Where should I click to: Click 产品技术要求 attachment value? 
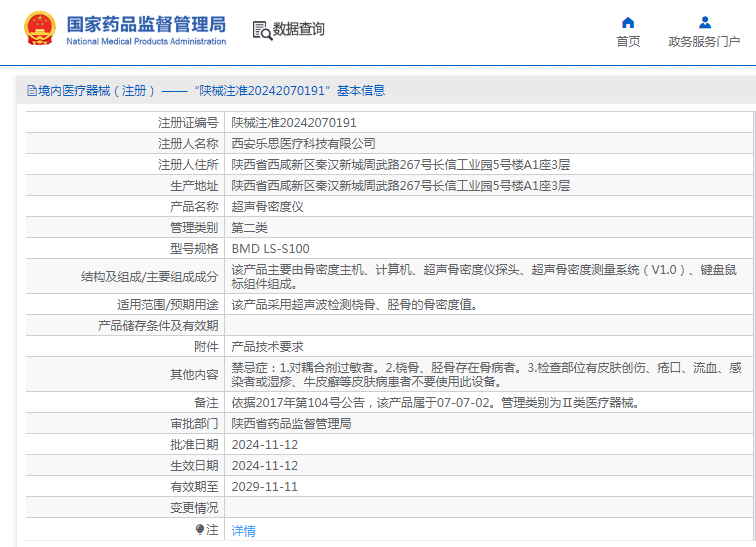(268, 347)
